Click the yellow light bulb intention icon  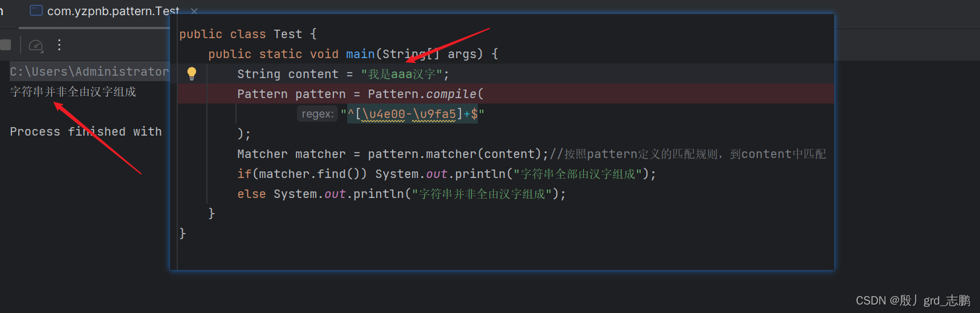pos(192,74)
